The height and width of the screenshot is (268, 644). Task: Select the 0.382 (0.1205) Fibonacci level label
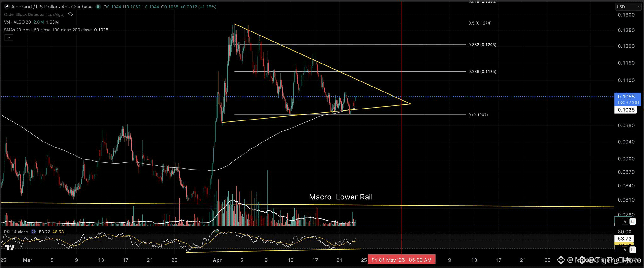[x=482, y=45]
